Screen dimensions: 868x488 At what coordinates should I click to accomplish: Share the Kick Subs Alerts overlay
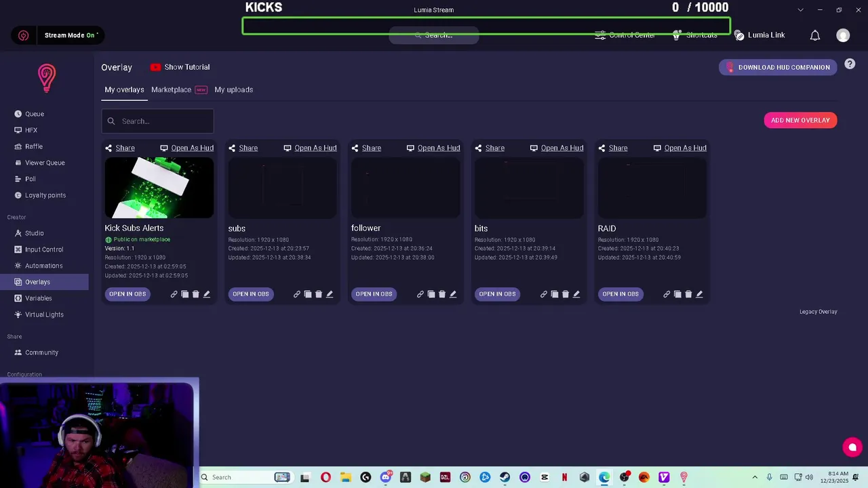(x=120, y=148)
